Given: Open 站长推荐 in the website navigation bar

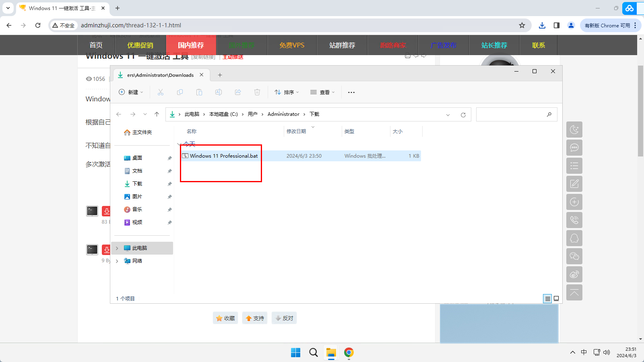Looking at the screenshot, I should pyautogui.click(x=494, y=45).
